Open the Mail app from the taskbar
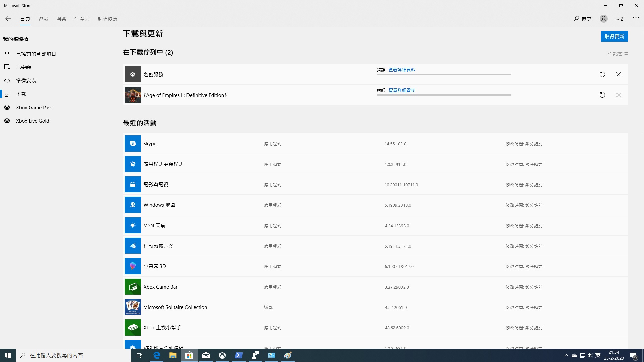Image resolution: width=644 pixels, height=362 pixels. 206,355
